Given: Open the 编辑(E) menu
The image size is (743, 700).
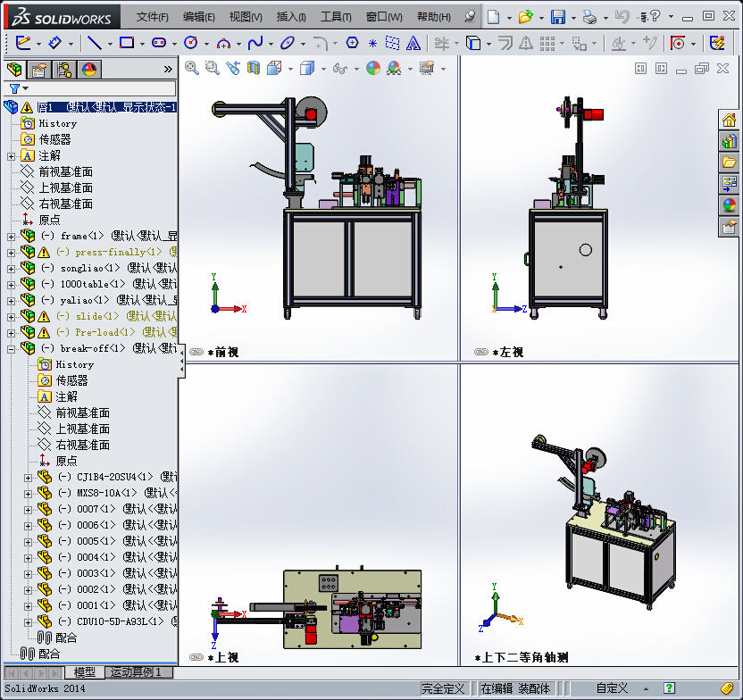Looking at the screenshot, I should point(198,17).
